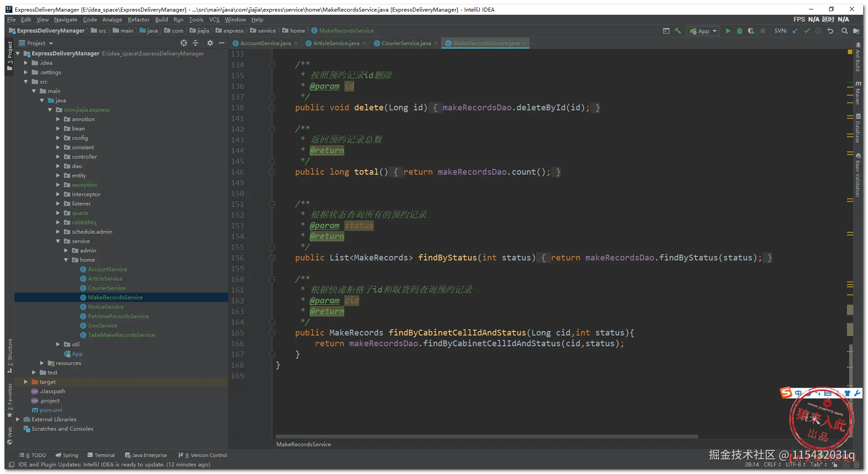
Task: Close the AccountService.java tab
Action: coord(296,43)
